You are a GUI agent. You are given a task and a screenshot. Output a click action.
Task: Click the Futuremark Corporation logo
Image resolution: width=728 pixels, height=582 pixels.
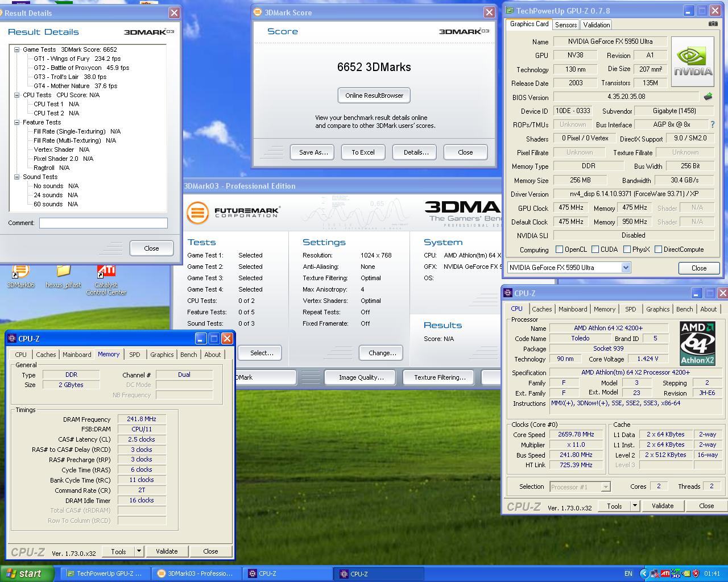tap(234, 213)
